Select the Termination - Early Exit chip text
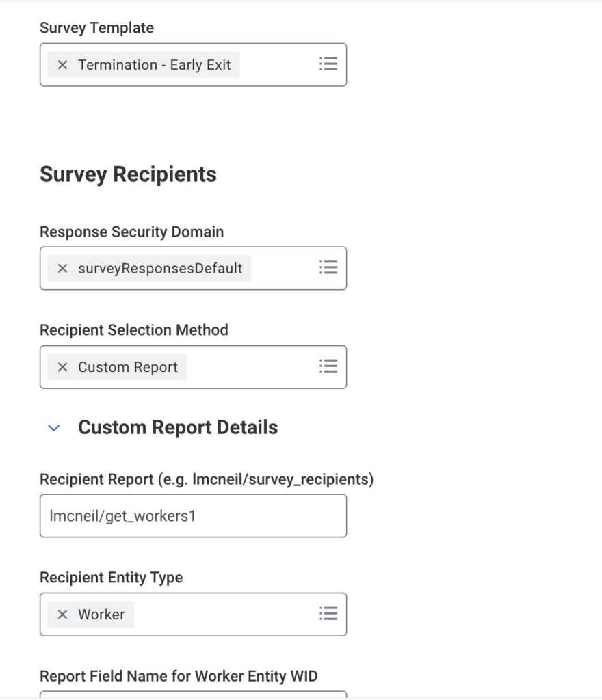 click(x=155, y=65)
